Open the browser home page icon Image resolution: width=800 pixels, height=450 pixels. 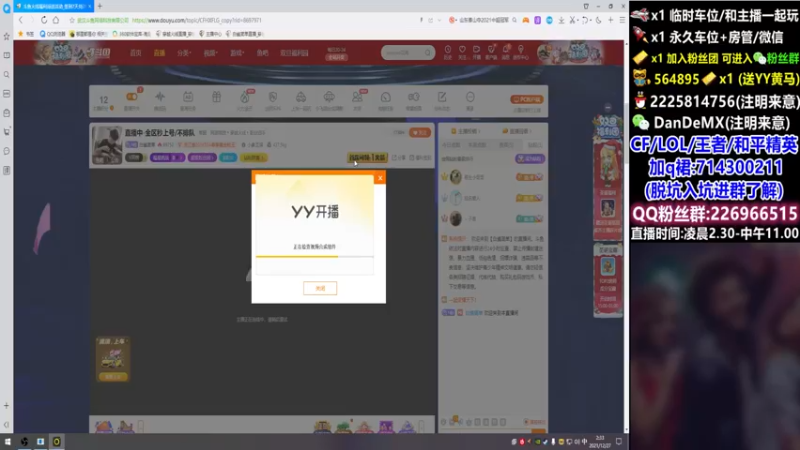pos(56,20)
